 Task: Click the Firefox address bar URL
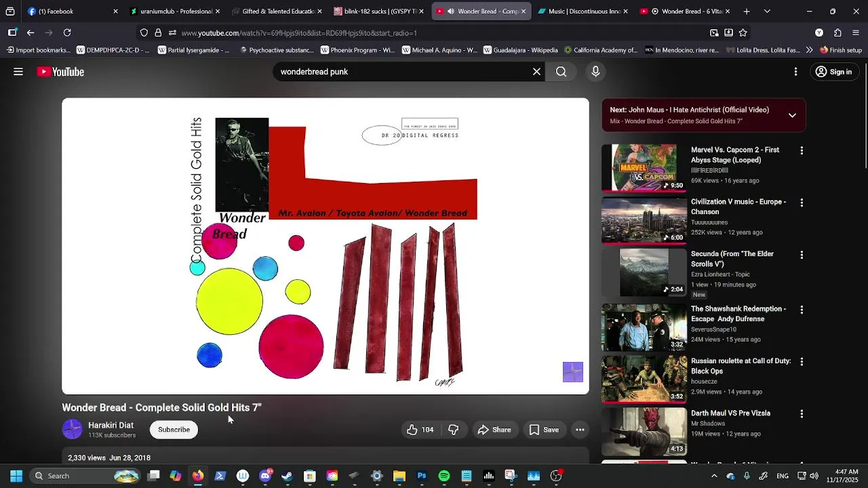299,33
